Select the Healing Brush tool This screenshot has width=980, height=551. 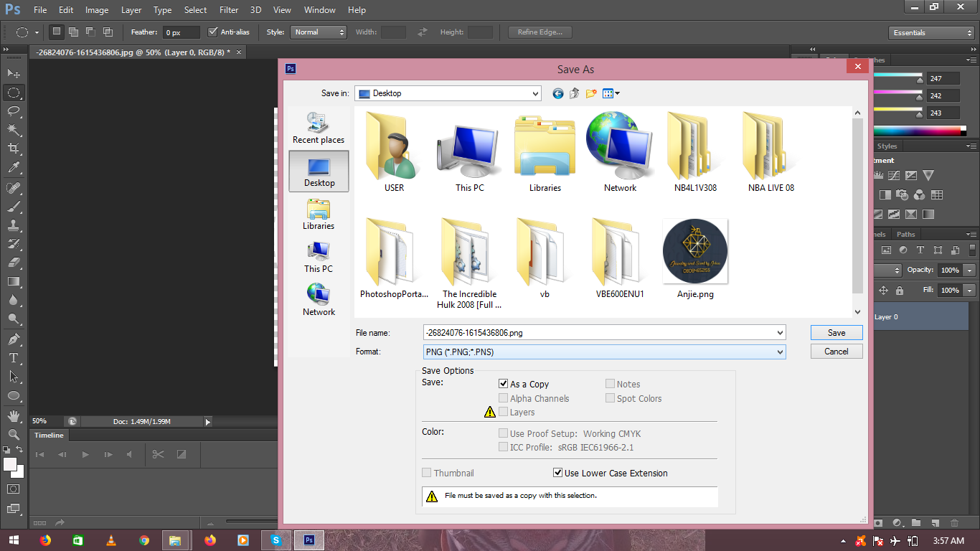coord(14,188)
